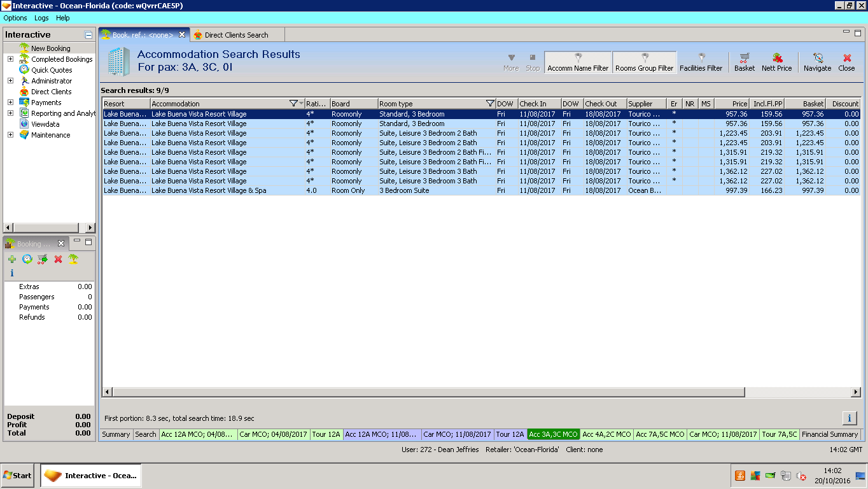Switch to the Acc 7A,5C MCO tab
Viewport: 868px width, 489px height.
[x=660, y=434]
